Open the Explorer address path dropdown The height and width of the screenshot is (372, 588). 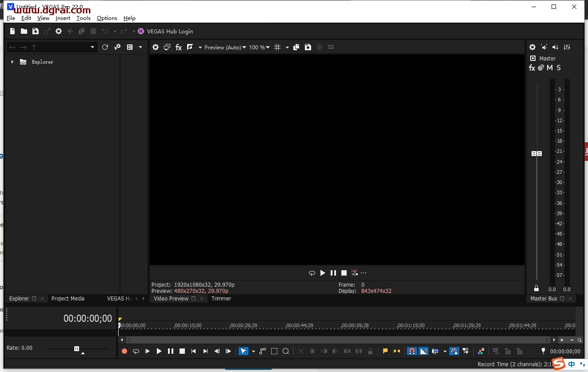(x=92, y=47)
